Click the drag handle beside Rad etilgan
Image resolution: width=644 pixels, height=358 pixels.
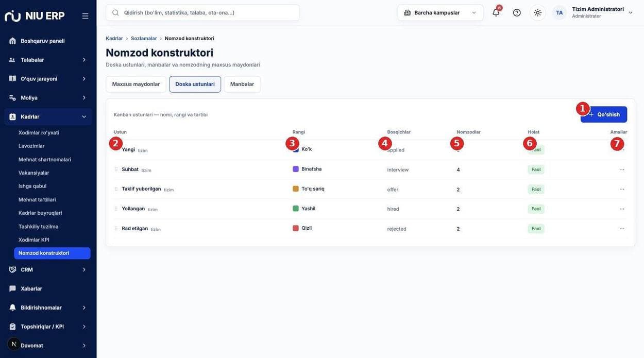click(116, 229)
